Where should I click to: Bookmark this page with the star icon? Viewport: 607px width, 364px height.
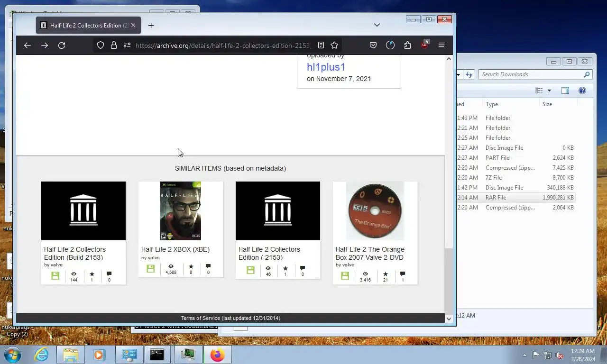[334, 45]
